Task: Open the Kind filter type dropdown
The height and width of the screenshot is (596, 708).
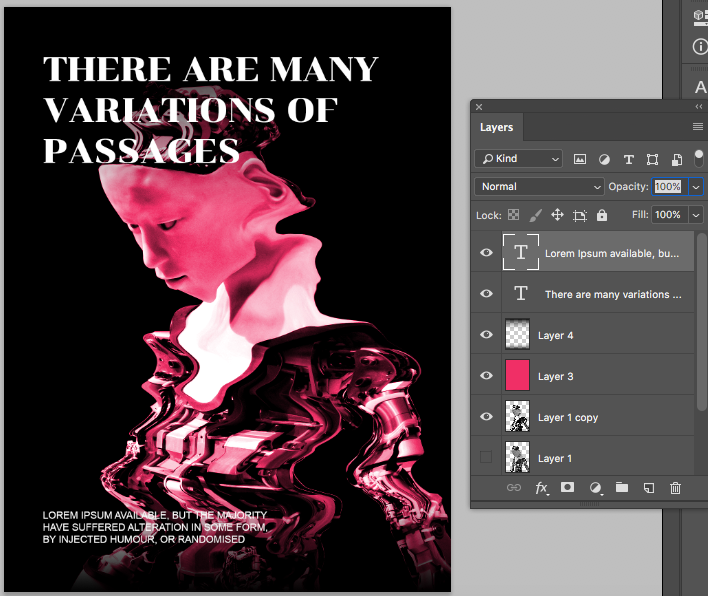Action: (x=518, y=159)
